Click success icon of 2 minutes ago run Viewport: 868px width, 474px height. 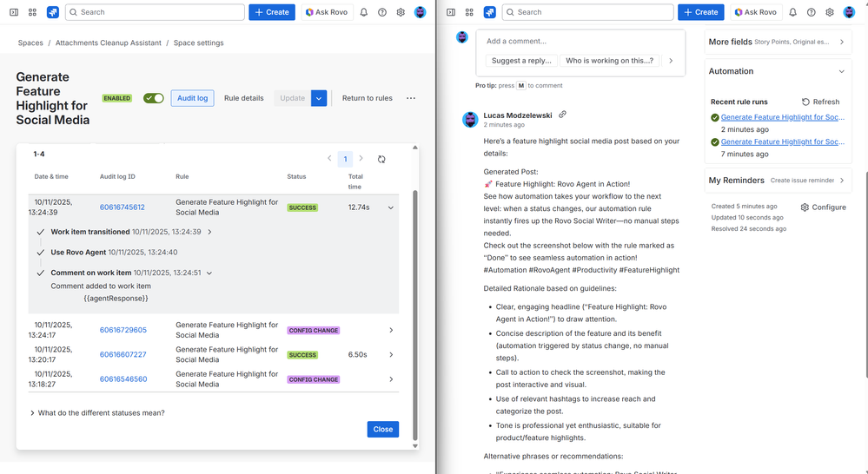(x=715, y=117)
